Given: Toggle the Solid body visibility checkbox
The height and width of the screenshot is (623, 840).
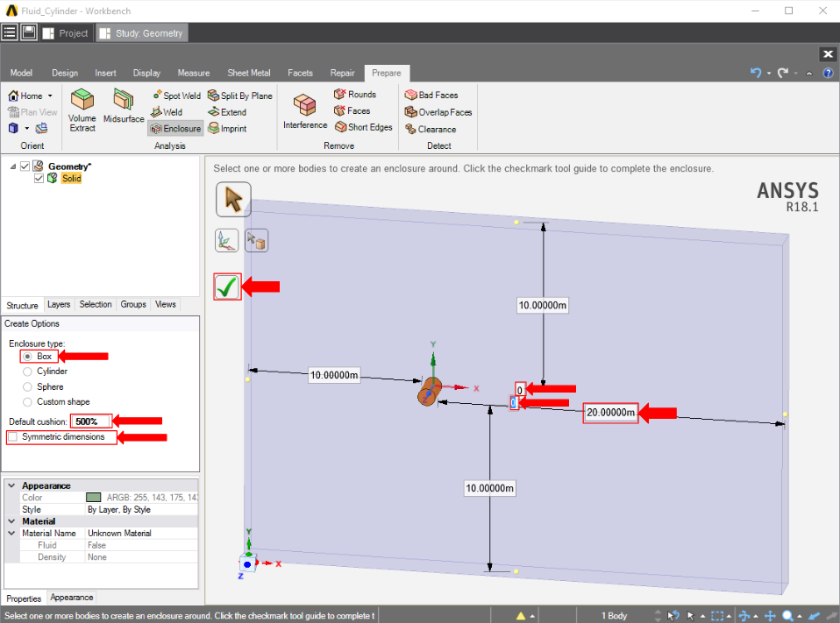Looking at the screenshot, I should click(x=39, y=178).
